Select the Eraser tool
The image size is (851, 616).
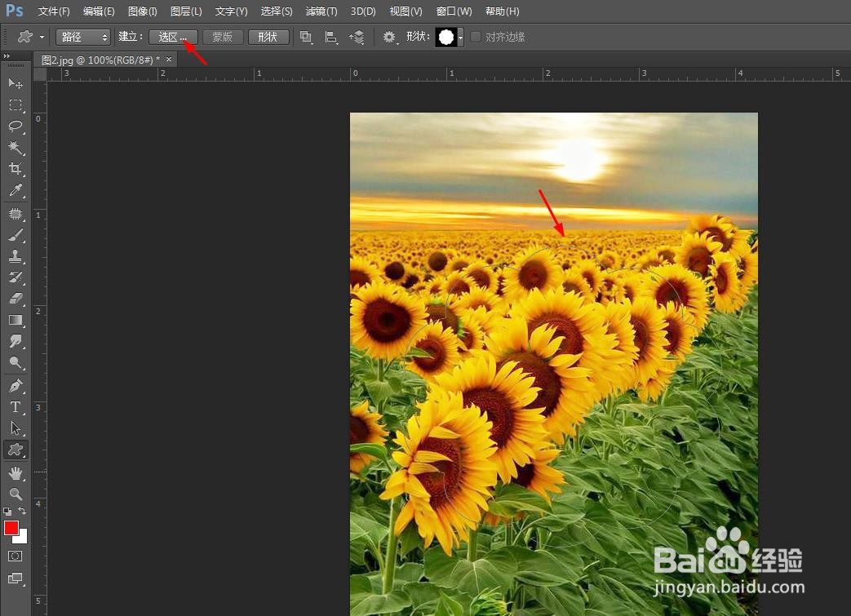coord(16,299)
